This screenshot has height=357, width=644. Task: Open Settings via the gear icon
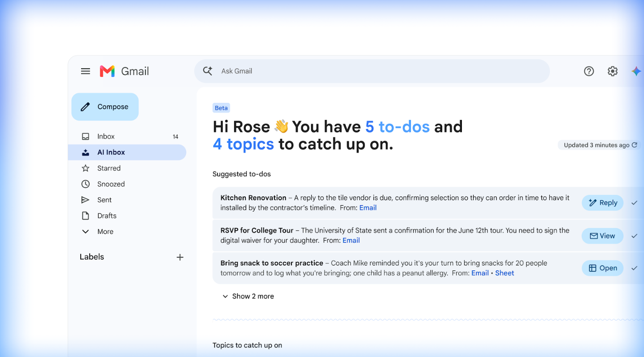pos(613,71)
